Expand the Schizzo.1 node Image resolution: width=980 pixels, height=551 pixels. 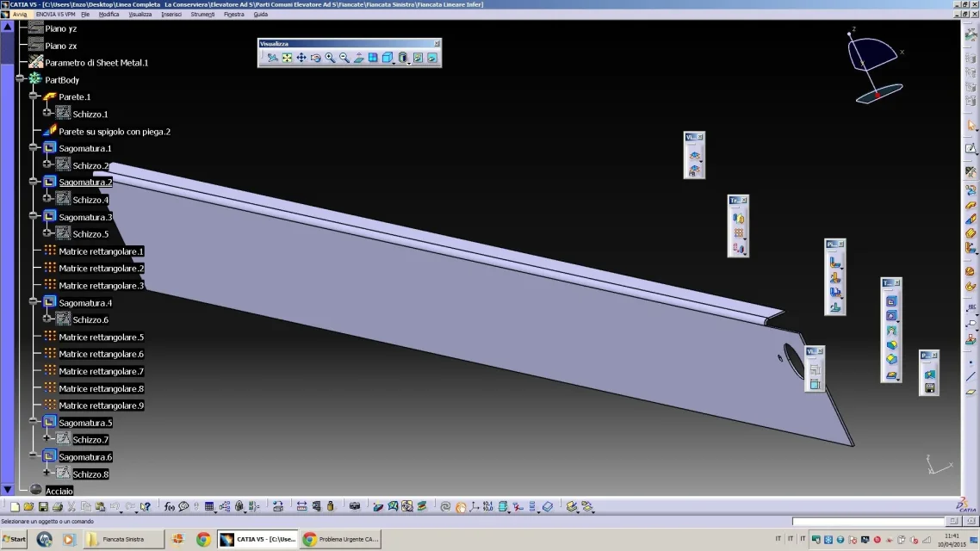pos(47,113)
